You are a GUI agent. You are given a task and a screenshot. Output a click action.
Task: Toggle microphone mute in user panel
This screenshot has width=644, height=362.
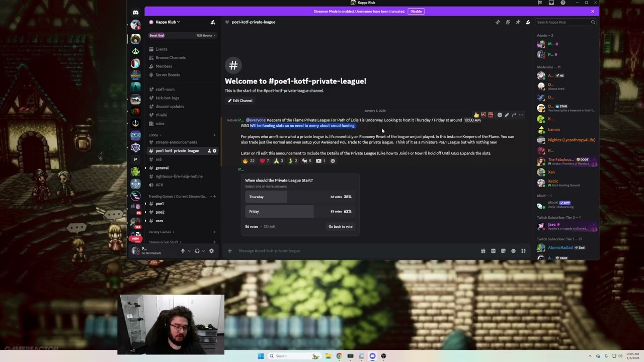(x=183, y=251)
